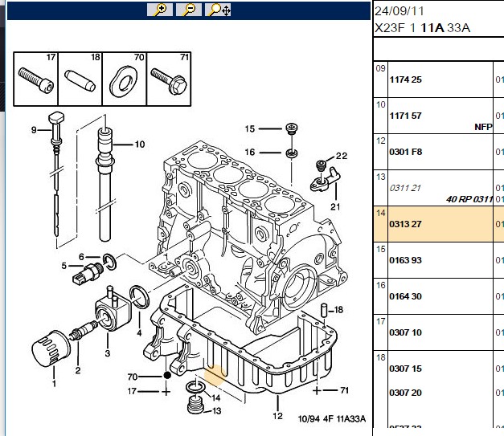This screenshot has width=504, height=436.
Task: Click the oil filter labeled 1 in diagram
Action: pyautogui.click(x=51, y=348)
